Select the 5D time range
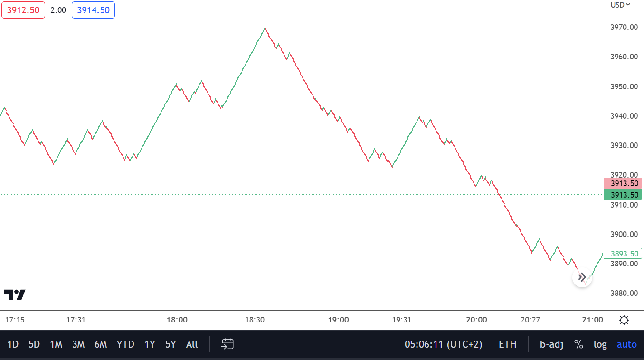The height and width of the screenshot is (360, 644). coord(34,344)
